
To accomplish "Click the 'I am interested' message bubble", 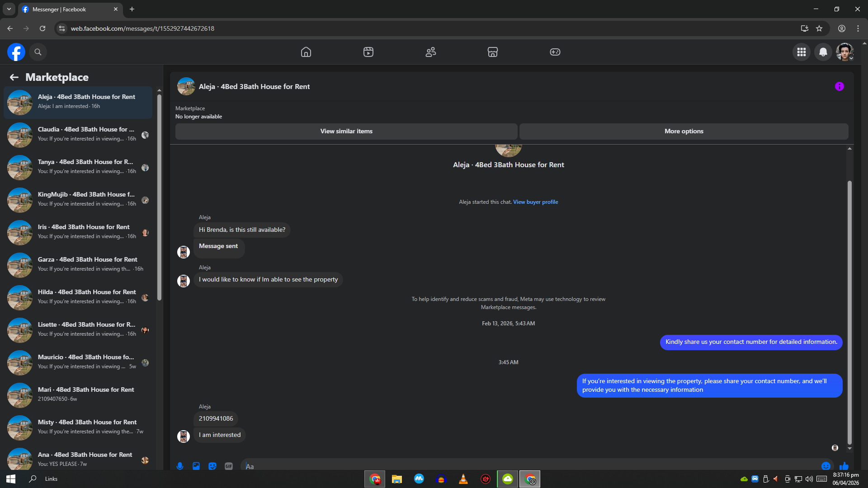I will tap(220, 435).
